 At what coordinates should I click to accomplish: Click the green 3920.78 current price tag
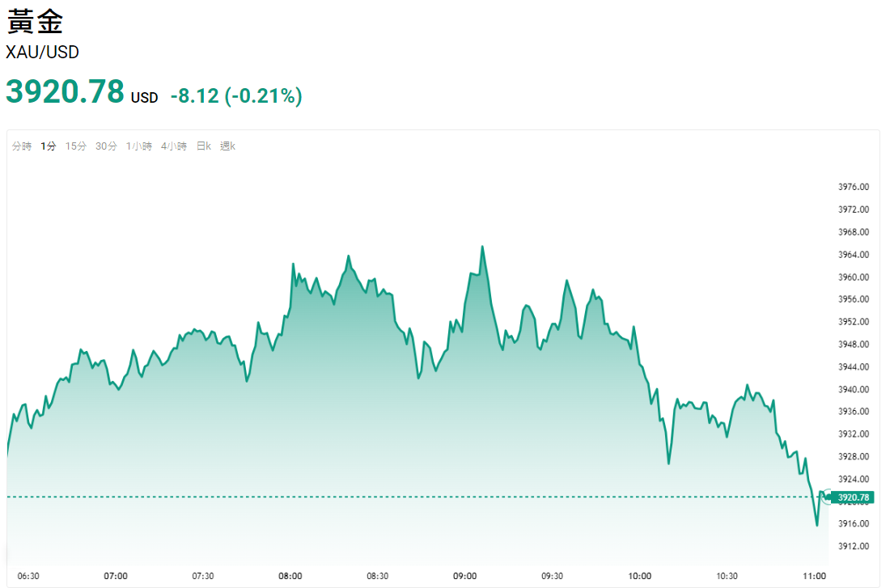[x=853, y=497]
